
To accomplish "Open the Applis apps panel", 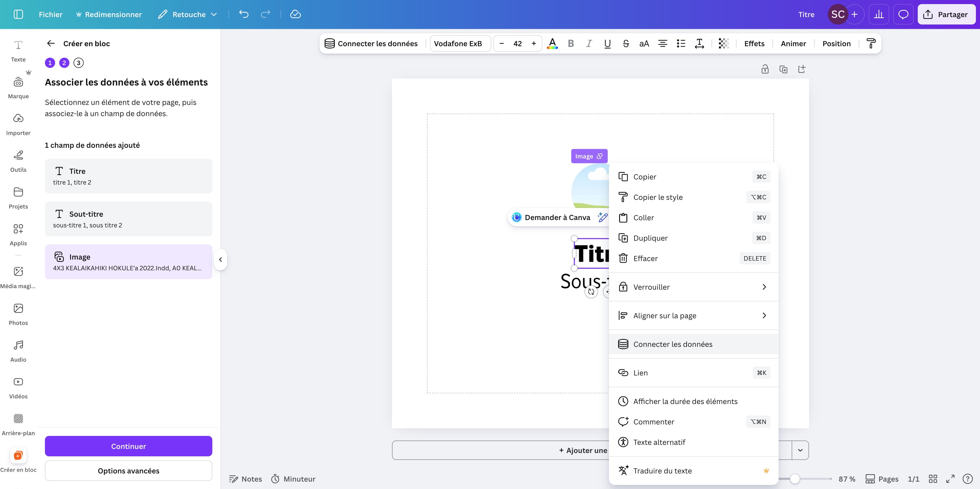I will pyautogui.click(x=18, y=235).
